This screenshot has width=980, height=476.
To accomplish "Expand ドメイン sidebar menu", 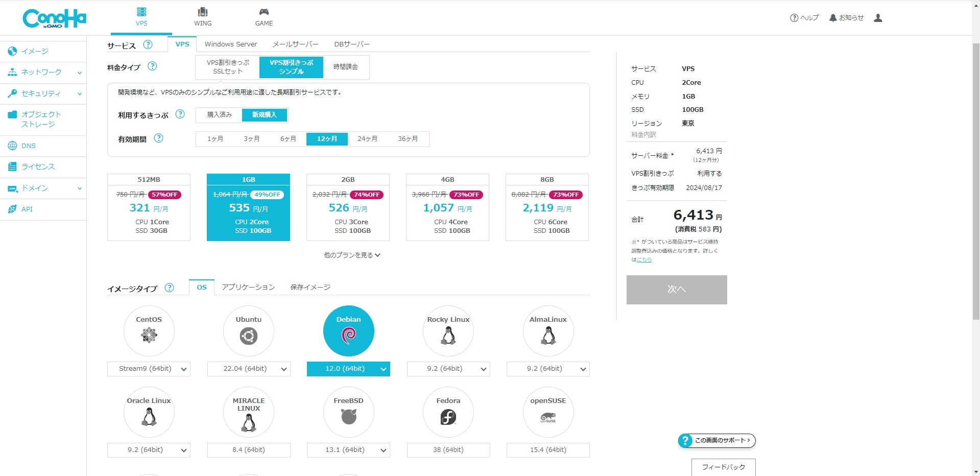I will pos(43,188).
